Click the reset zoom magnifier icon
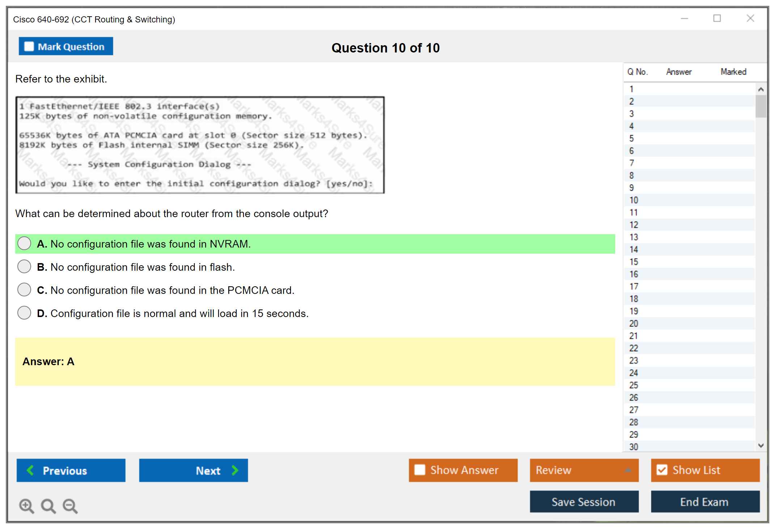This screenshot has height=532, width=778. click(x=48, y=506)
